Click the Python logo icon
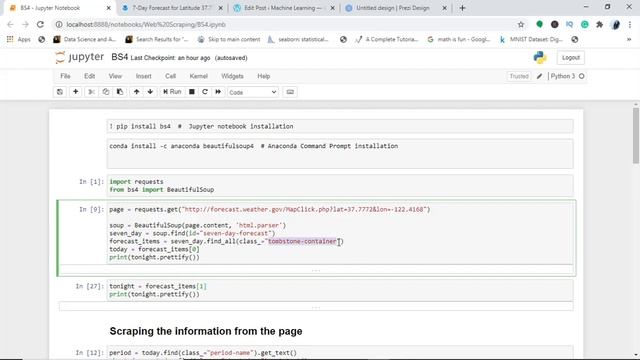 tap(540, 58)
